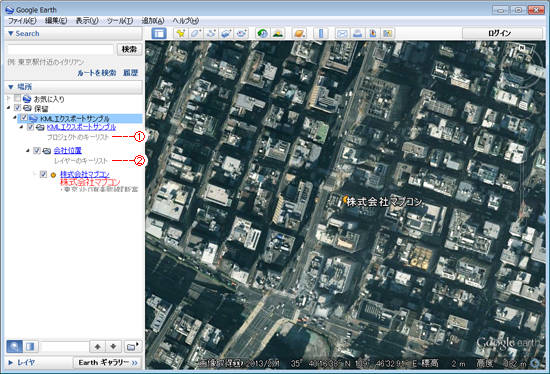Open the ツール(T) menu
The image size is (550, 374).
tap(120, 21)
